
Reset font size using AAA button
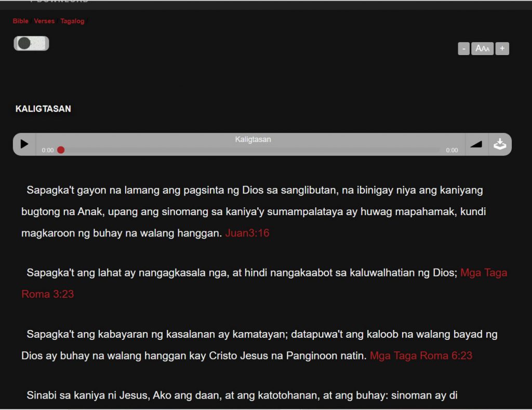(482, 49)
